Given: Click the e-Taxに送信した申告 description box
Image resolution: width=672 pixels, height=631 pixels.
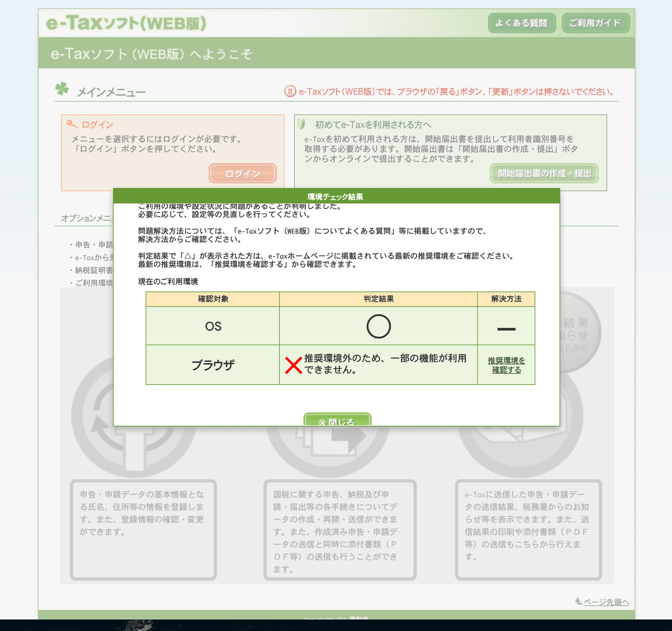Looking at the screenshot, I should 529,530.
